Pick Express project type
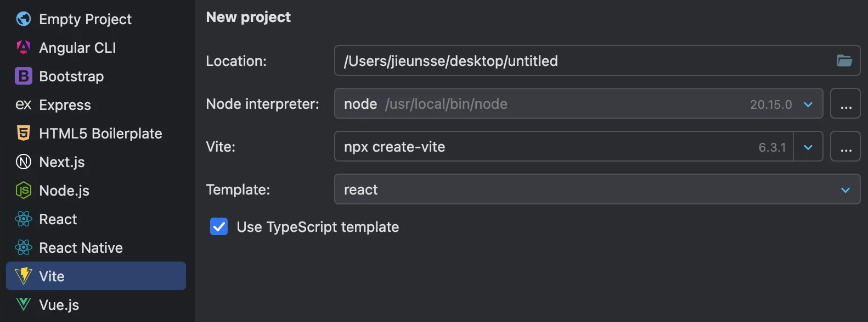 96,105
